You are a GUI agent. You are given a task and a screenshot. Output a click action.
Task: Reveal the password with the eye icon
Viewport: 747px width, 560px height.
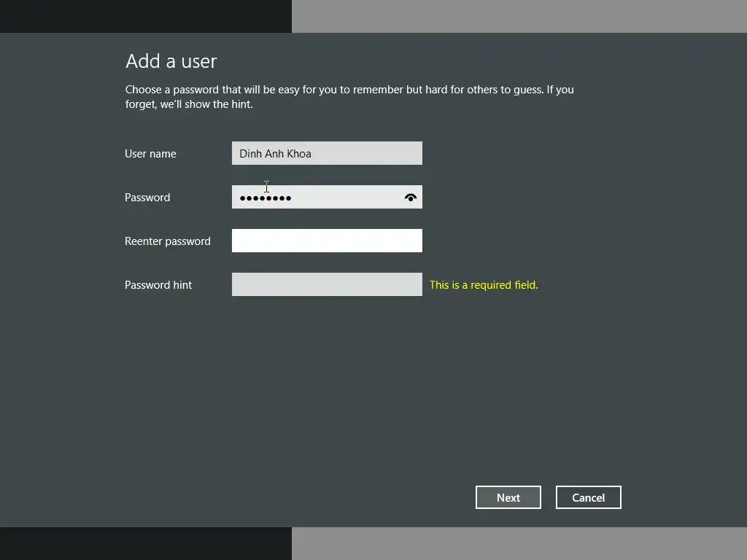410,197
